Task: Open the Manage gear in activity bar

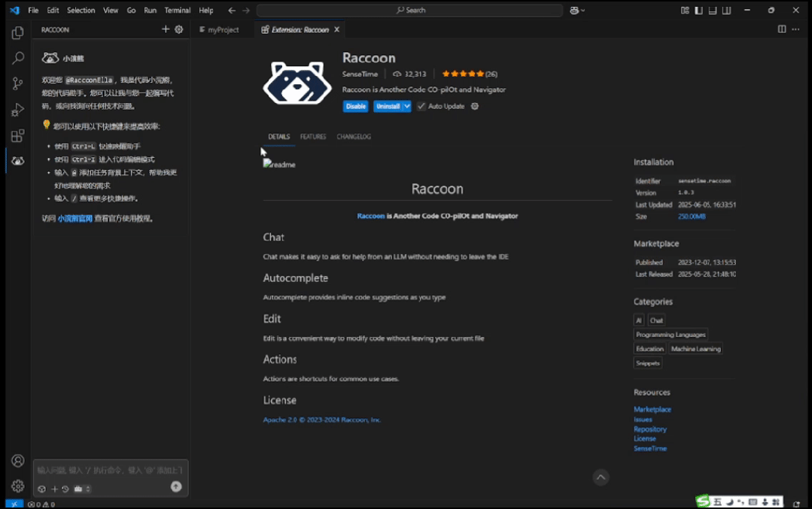Action: pos(17,486)
